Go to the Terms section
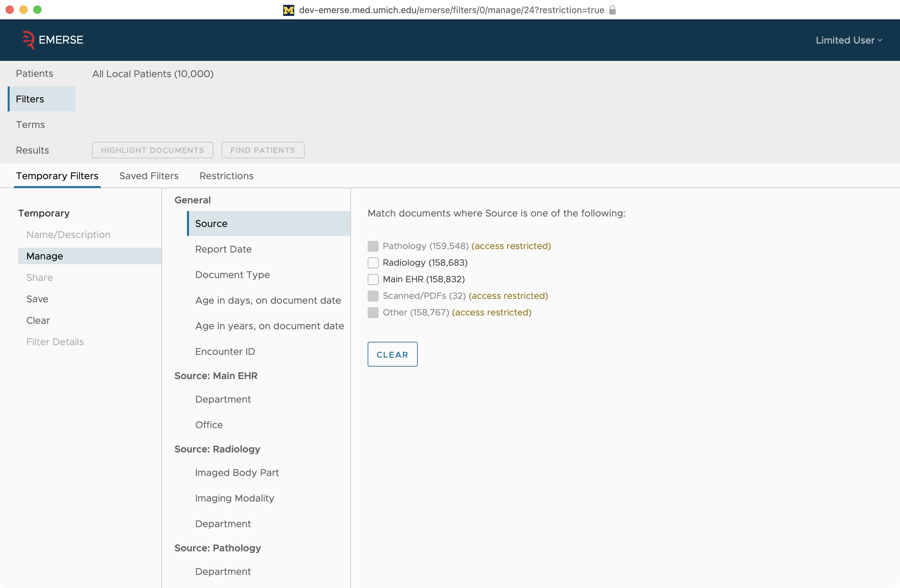 point(30,125)
